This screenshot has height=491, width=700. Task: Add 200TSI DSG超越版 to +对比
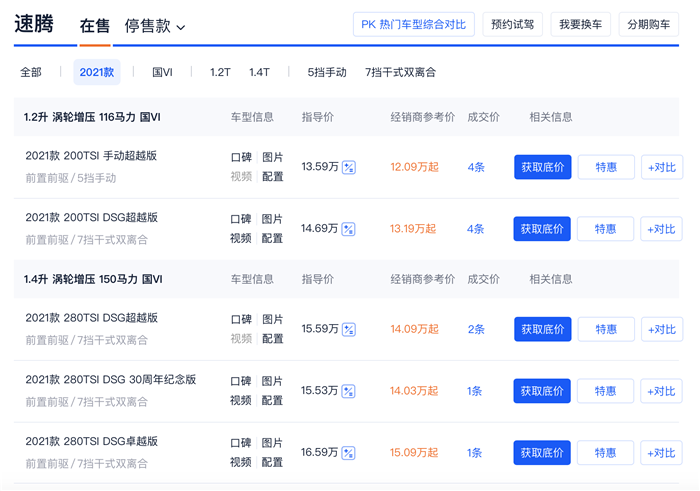coord(661,229)
